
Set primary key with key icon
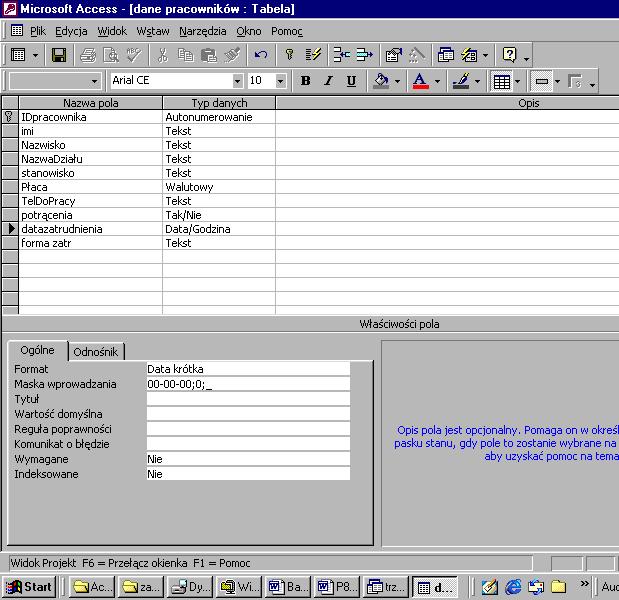tap(289, 55)
